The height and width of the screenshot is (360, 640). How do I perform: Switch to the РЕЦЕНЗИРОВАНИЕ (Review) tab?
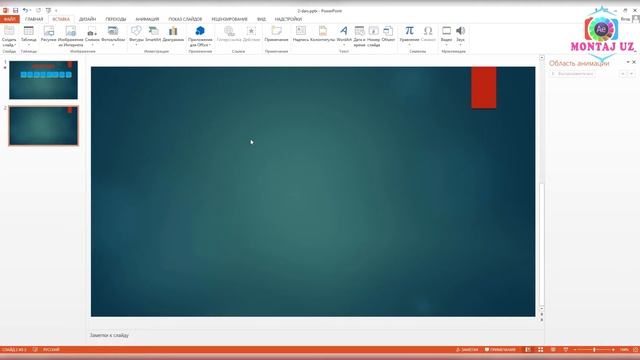(x=229, y=19)
